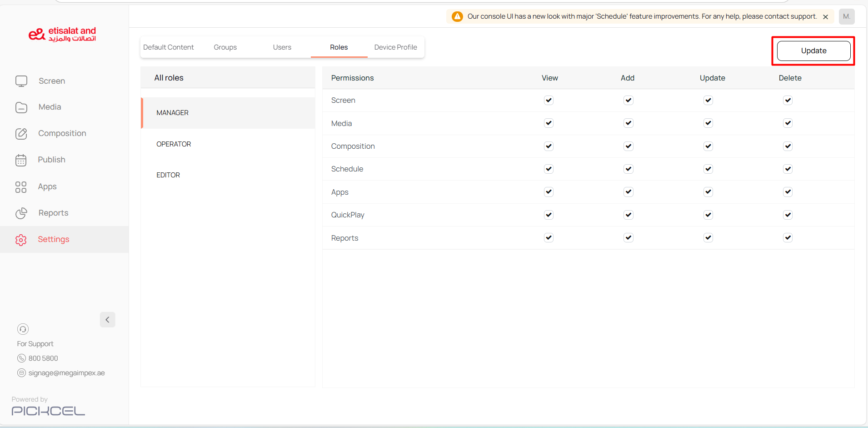The height and width of the screenshot is (428, 868).
Task: Click the Media folder icon
Action: tap(21, 107)
